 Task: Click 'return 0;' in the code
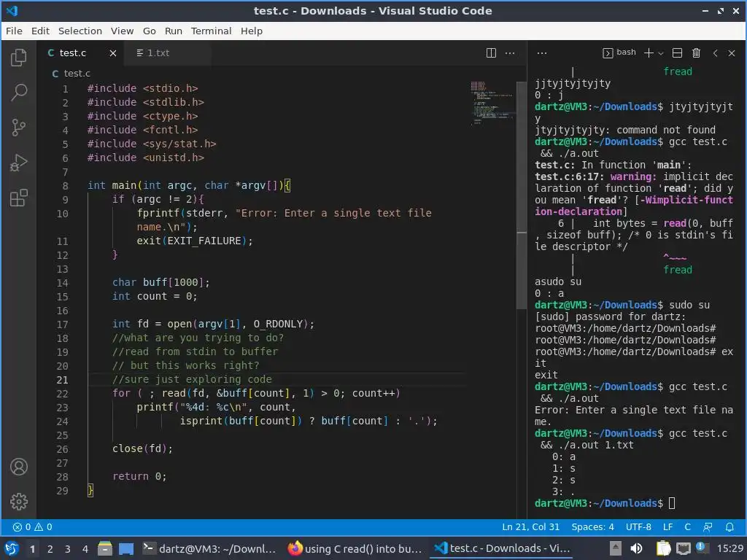(139, 476)
